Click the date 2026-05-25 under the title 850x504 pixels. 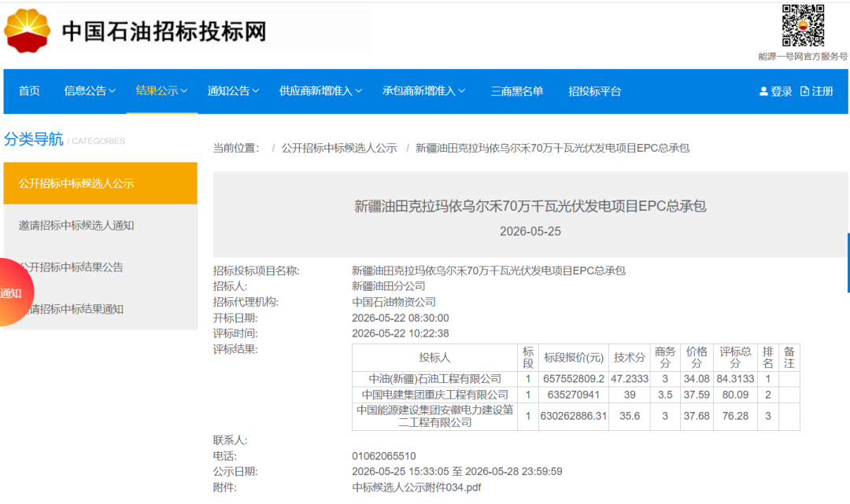coord(530,231)
